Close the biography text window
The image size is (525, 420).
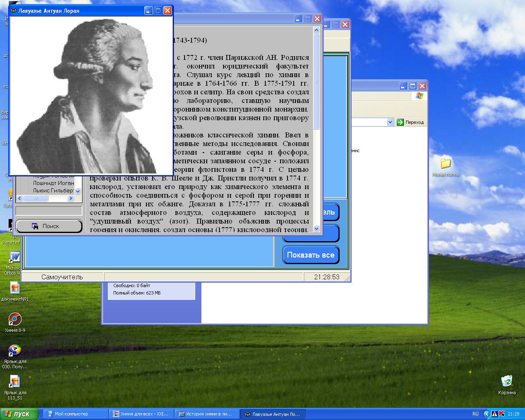(x=317, y=19)
